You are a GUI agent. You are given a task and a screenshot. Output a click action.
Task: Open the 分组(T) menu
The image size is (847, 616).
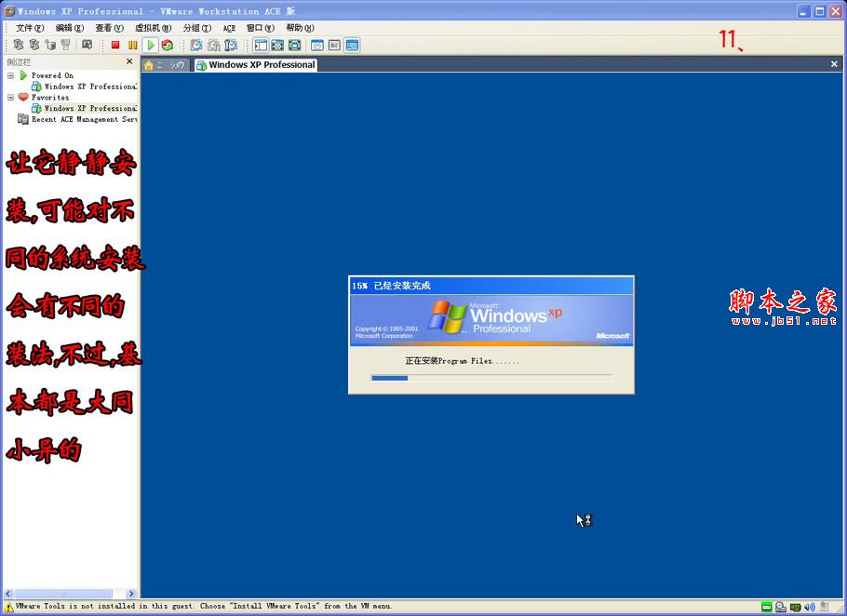click(x=197, y=28)
